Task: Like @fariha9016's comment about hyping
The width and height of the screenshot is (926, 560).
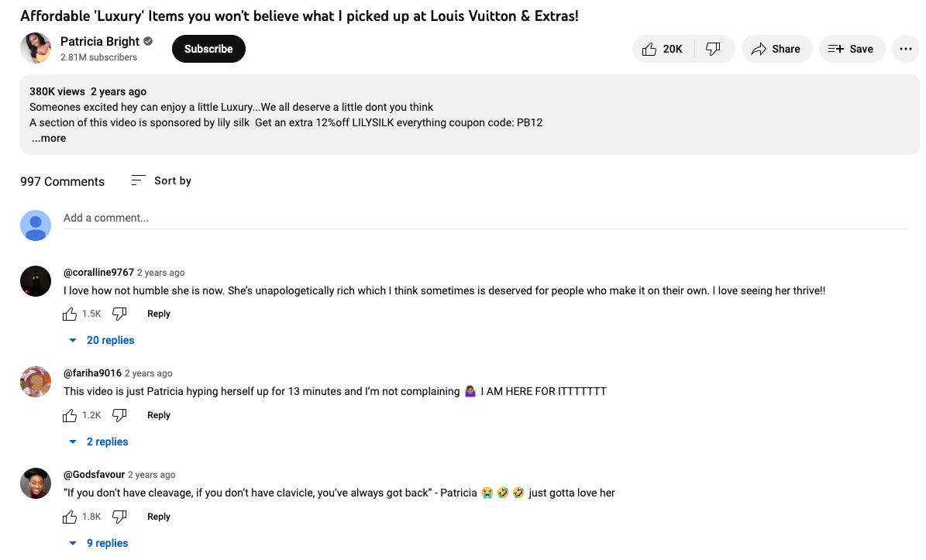Action: 70,415
